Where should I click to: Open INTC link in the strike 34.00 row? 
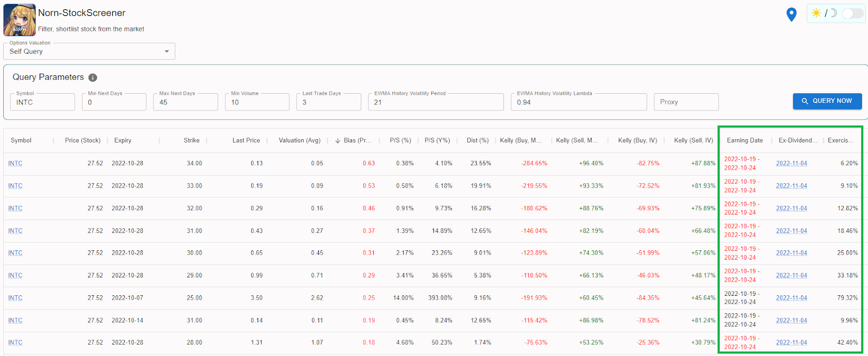click(15, 163)
